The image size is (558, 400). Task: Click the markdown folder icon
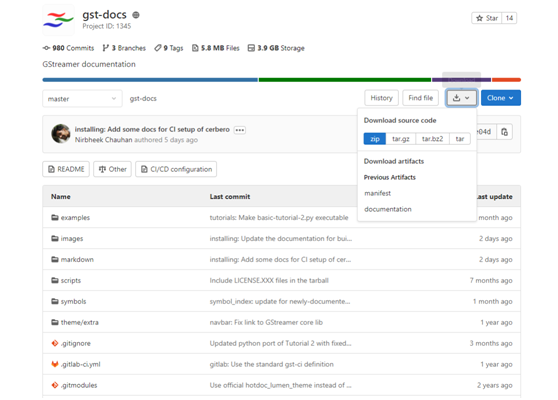pos(54,259)
